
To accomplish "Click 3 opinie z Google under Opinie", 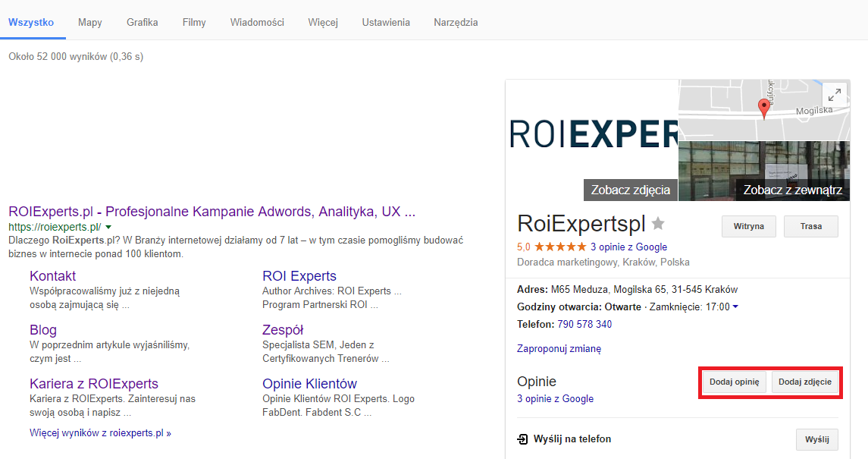I will (x=555, y=398).
